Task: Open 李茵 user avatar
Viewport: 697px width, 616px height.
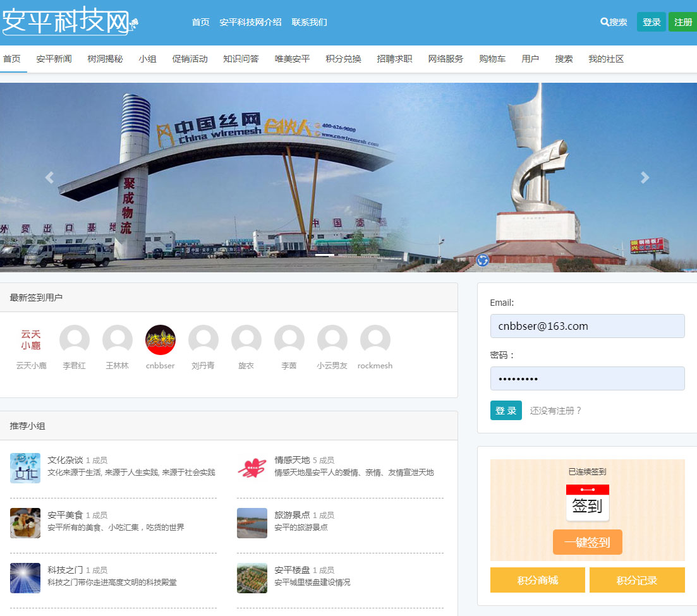Action: pyautogui.click(x=289, y=340)
